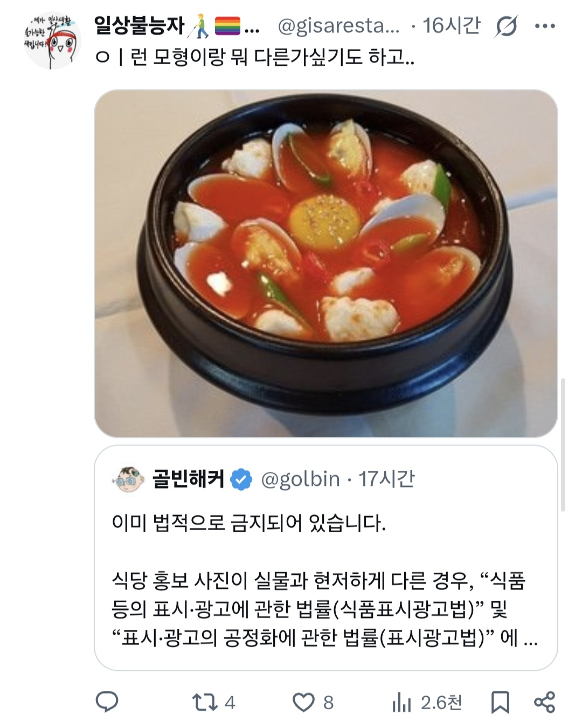
Task: Like the tweet with heart icon
Action: coord(303,702)
